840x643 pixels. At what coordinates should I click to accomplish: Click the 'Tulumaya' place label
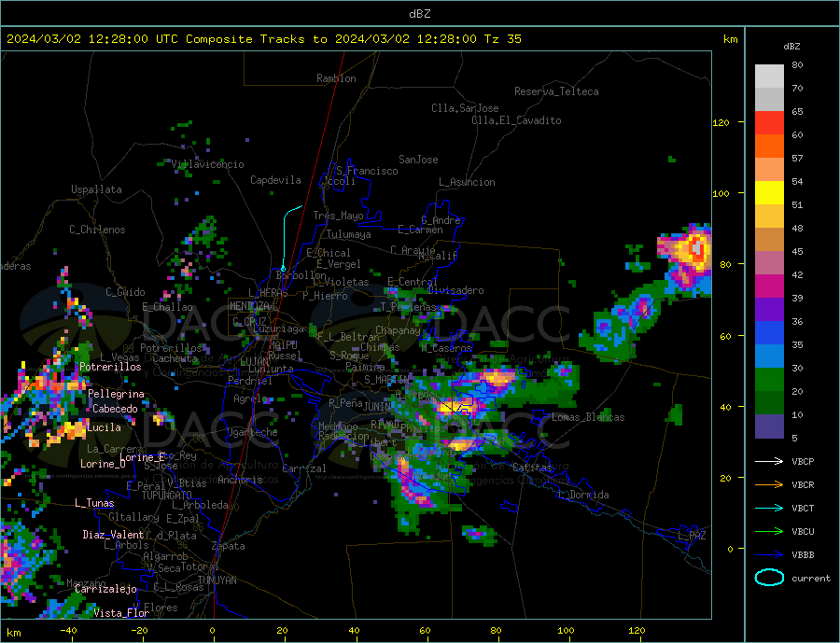349,234
